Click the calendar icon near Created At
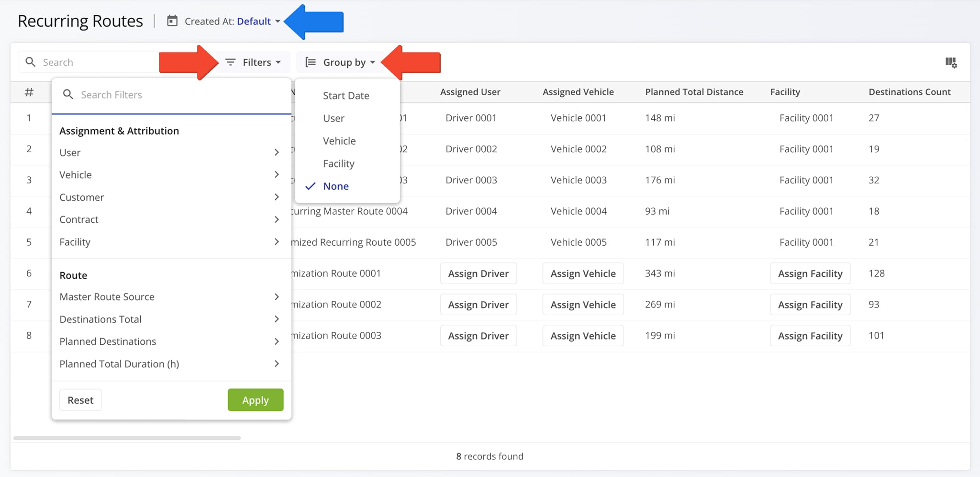This screenshot has width=980, height=477. tap(172, 21)
